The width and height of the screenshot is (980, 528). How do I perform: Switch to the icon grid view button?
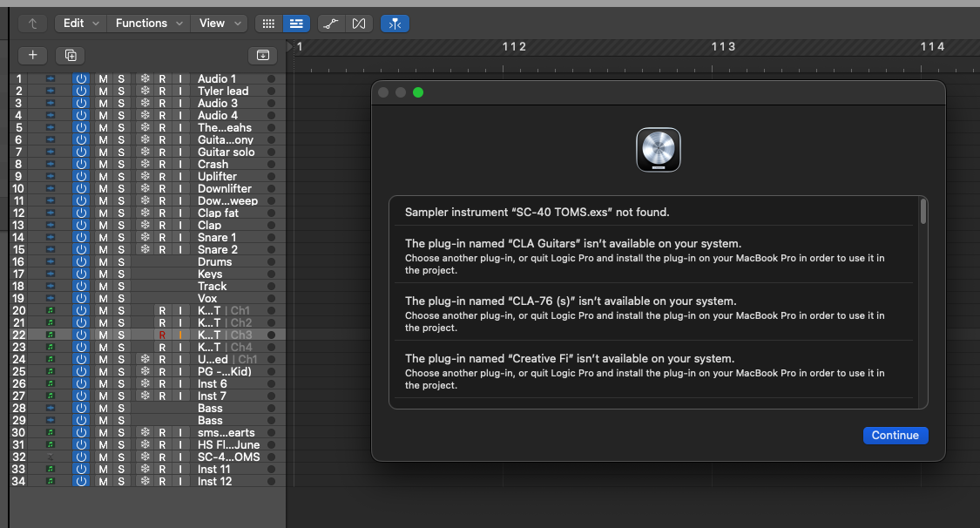point(268,24)
